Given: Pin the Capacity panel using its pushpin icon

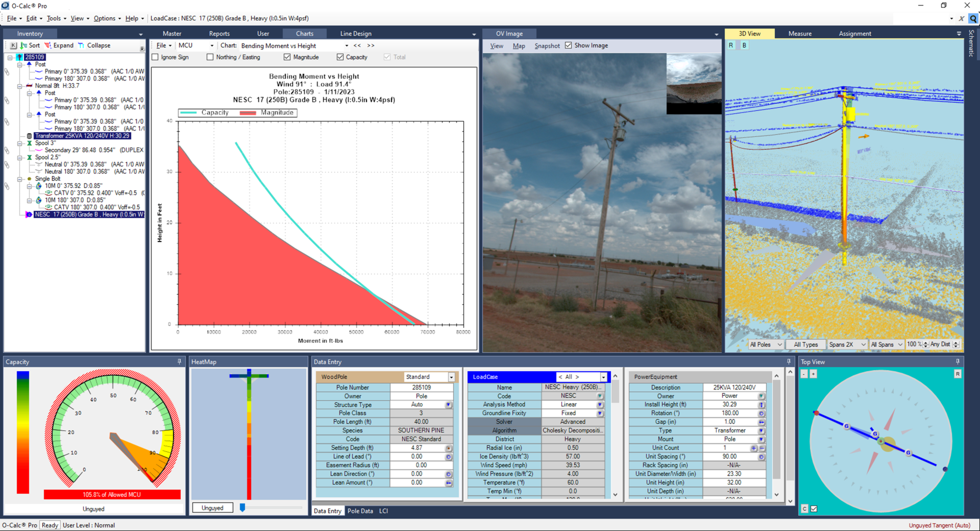Looking at the screenshot, I should tap(179, 361).
